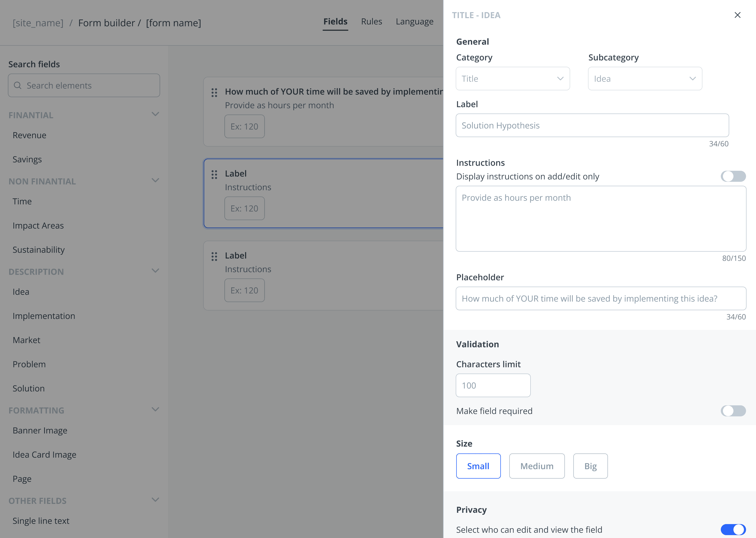This screenshot has width=756, height=538.
Task: Collapse the Formatting section chevron
Action: click(x=155, y=410)
